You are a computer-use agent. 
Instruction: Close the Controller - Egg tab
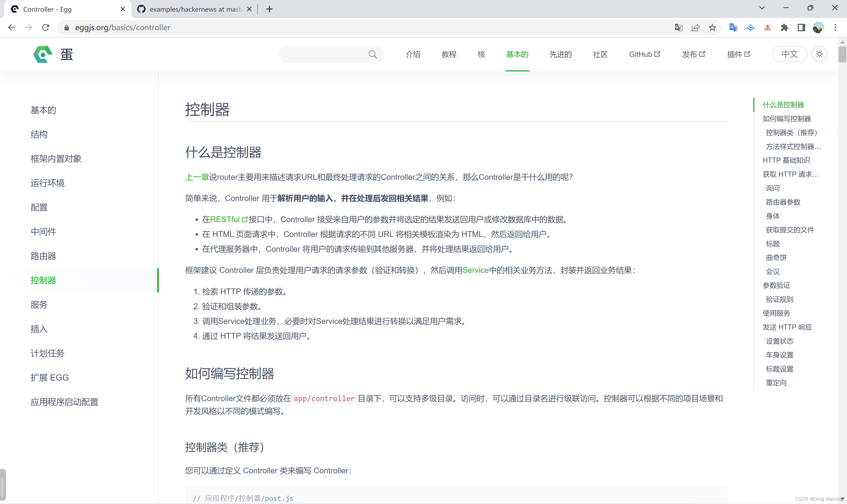(x=123, y=9)
